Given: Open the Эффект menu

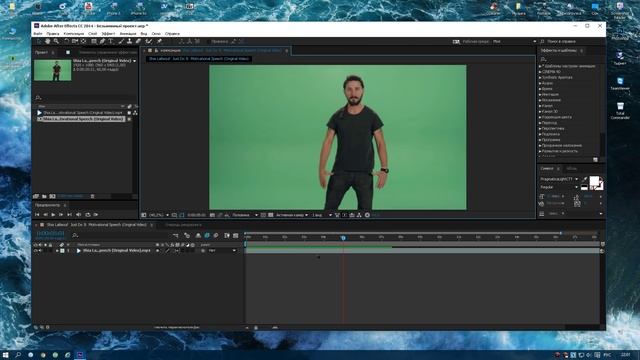Looking at the screenshot, I should coord(108,33).
